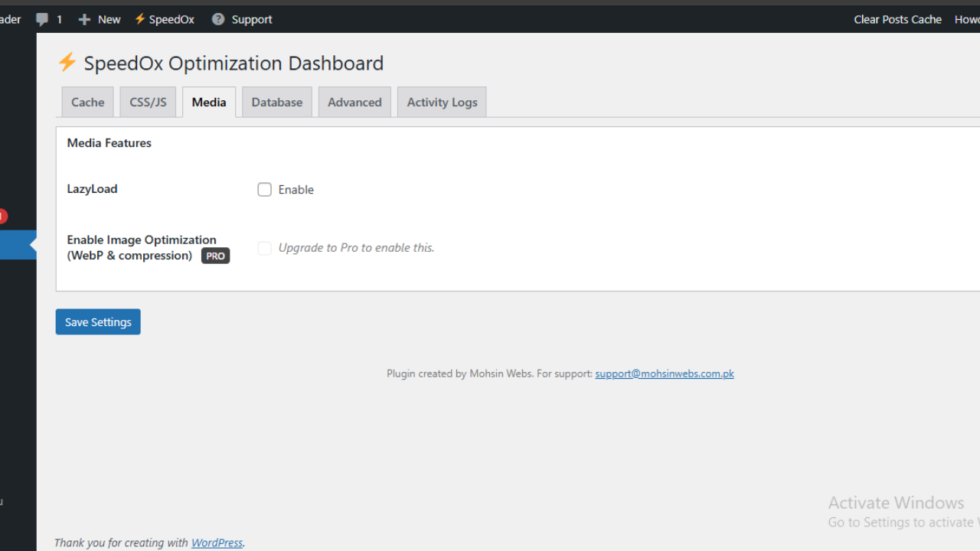Open the support@mohsinwebs.com.pk email link
Screen dimensions: 980x551
[x=665, y=373]
